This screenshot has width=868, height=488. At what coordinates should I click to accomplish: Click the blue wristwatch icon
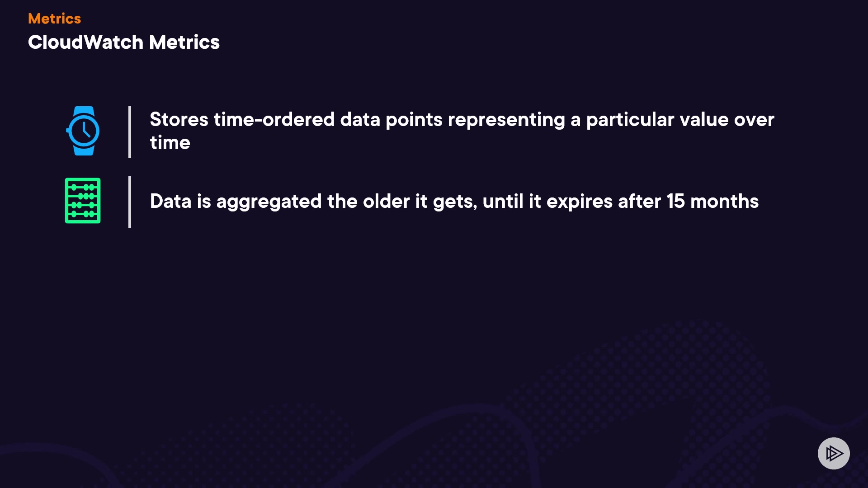point(83,131)
